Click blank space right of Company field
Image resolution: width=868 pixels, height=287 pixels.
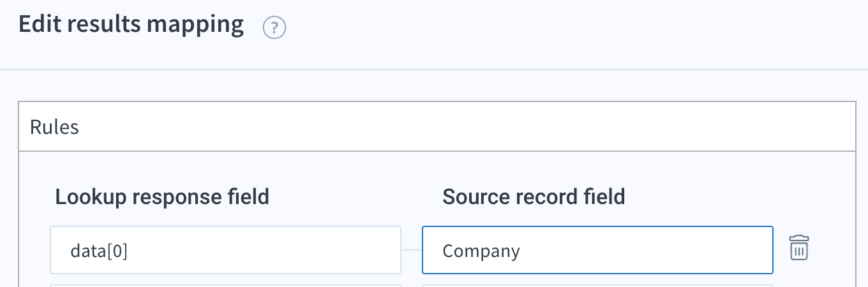(833, 250)
